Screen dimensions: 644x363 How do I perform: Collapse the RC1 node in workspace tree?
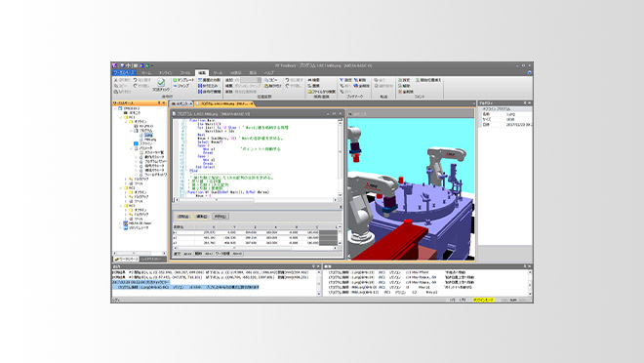(x=121, y=117)
